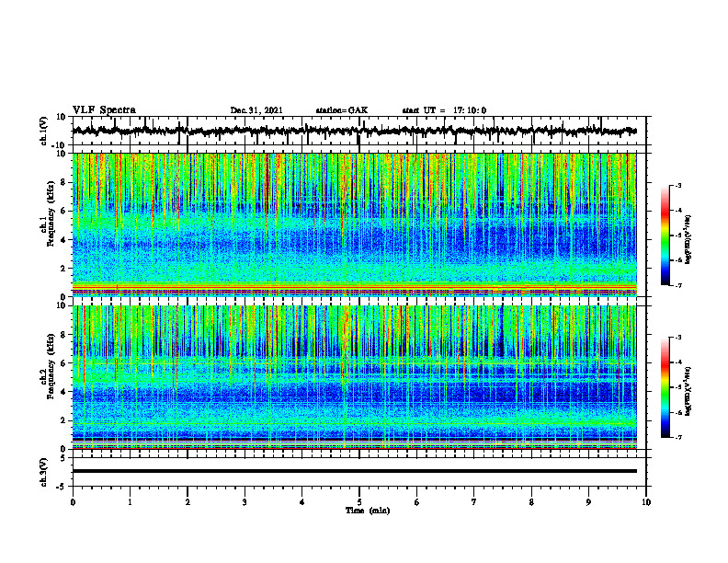Viewport: 728px width, 563px height.
Task: Click time axis tick label "5"
Action: tap(359, 502)
